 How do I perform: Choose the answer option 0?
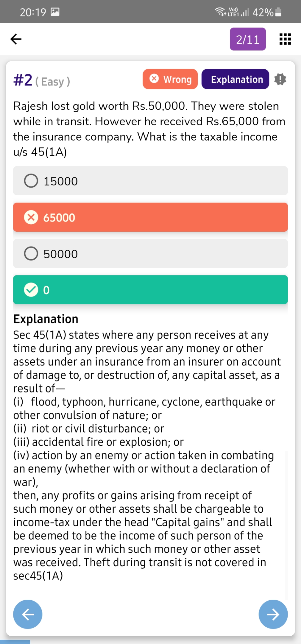coord(150,290)
